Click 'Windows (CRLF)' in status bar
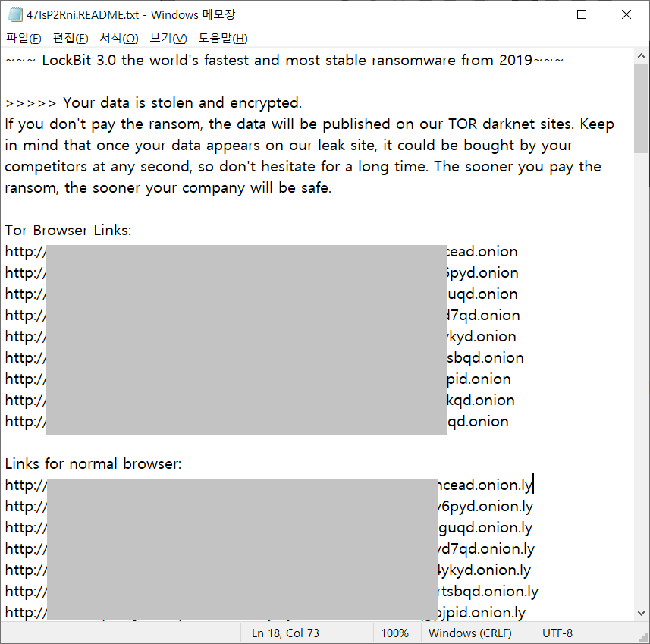Image resolution: width=650 pixels, height=644 pixels. 470,633
